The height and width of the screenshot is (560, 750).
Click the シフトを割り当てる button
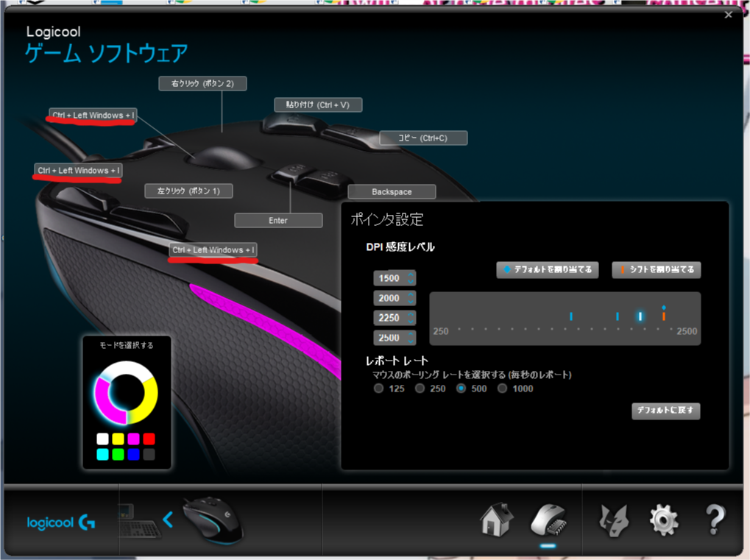pos(657,270)
